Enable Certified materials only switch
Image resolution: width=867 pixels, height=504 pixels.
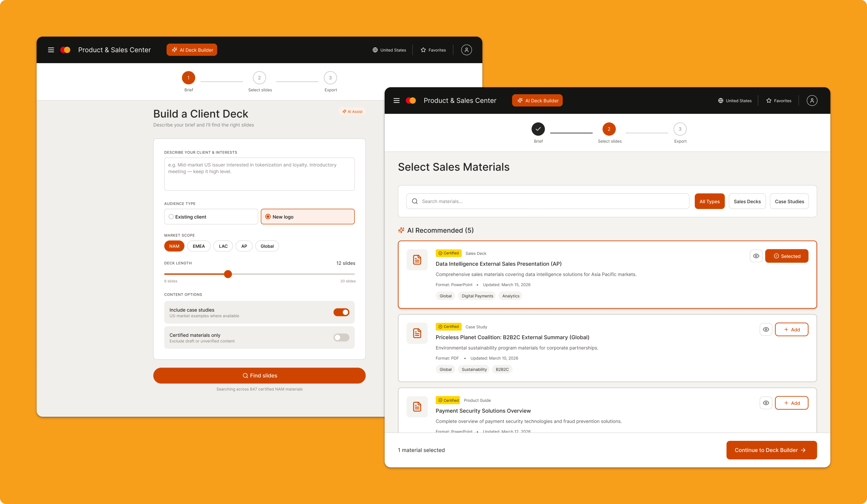(x=341, y=337)
